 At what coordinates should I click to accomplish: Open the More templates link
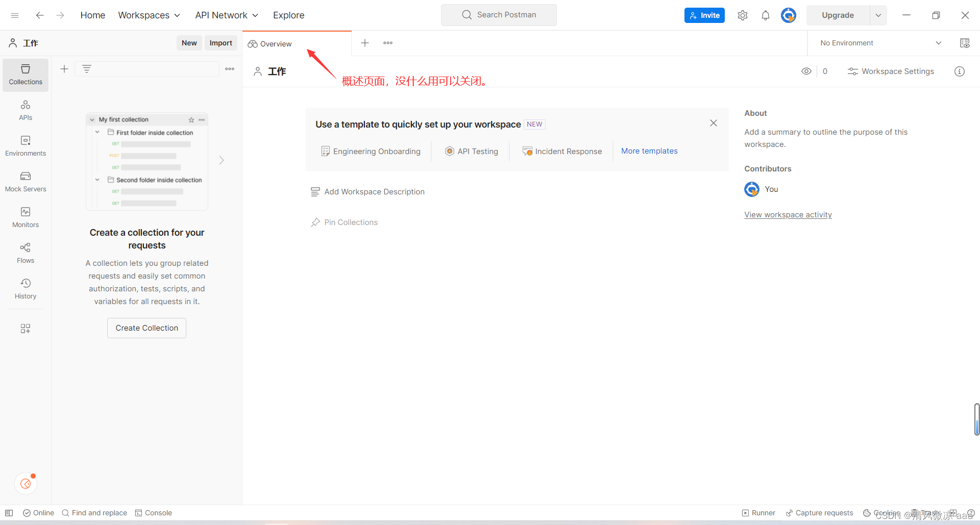pos(649,151)
